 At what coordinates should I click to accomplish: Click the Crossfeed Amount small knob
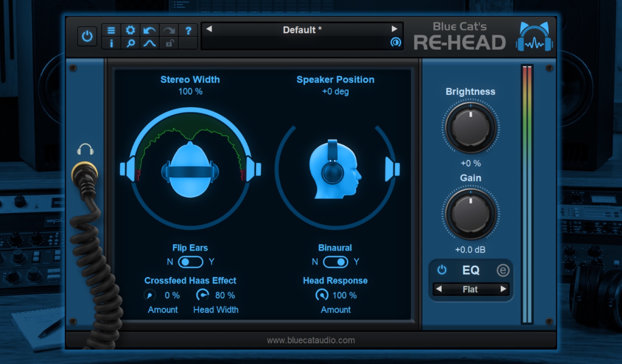click(150, 295)
